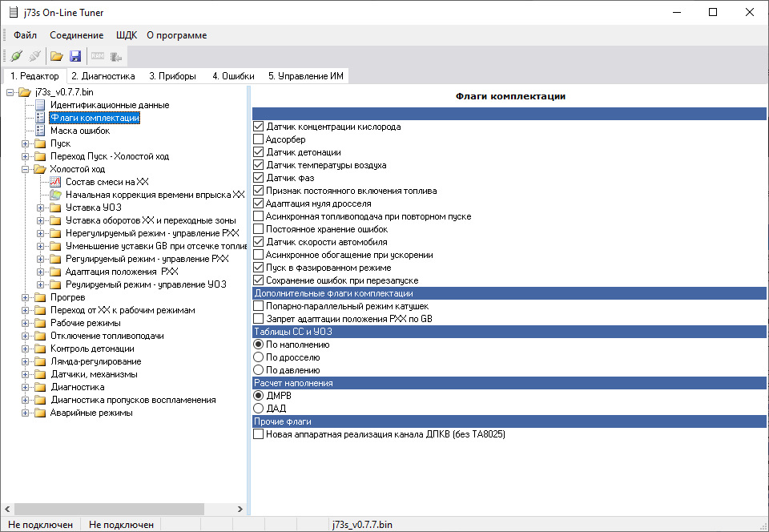Click the save floppy disk icon
769x532 pixels.
pos(75,56)
